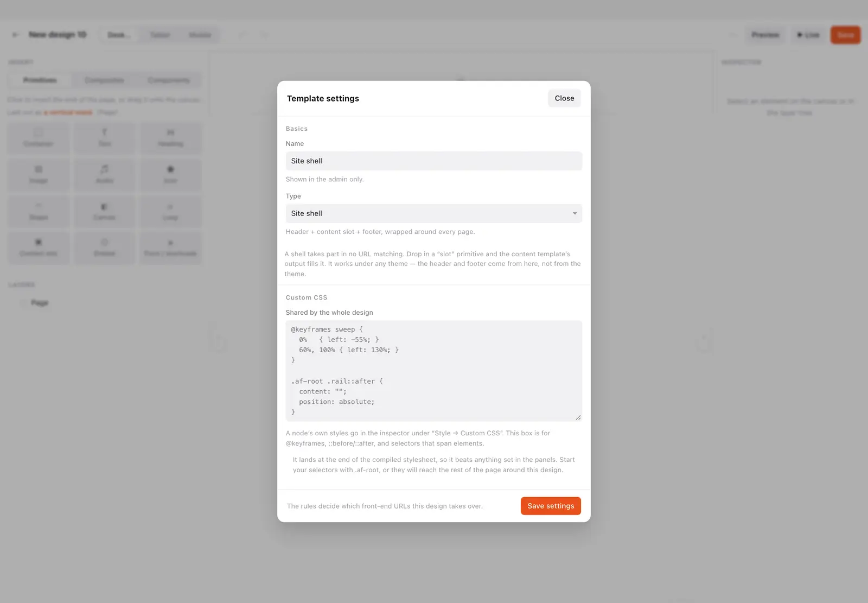Screen dimensions: 868x603
Task: Click the 'Header + content slot + footer' description
Action: coord(380,232)
